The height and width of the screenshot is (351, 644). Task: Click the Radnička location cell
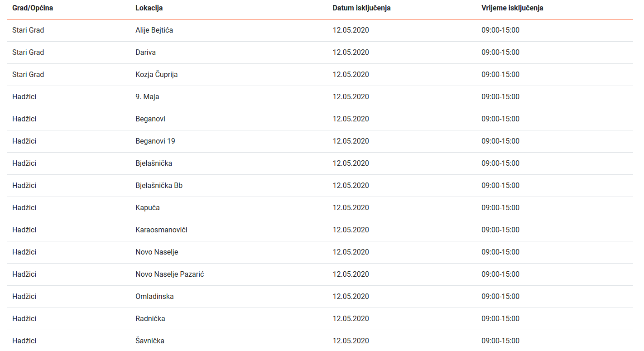point(150,319)
